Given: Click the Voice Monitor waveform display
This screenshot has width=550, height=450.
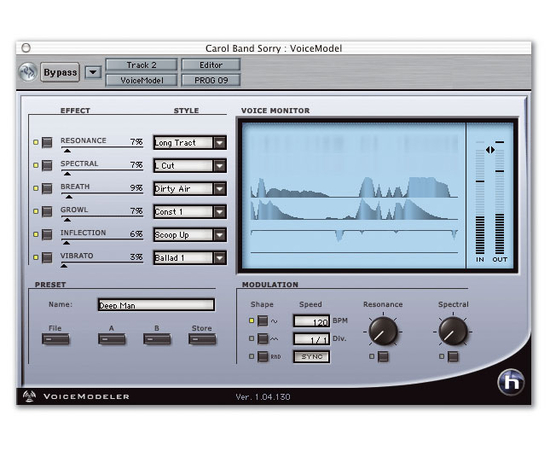Looking at the screenshot, I should (x=354, y=195).
